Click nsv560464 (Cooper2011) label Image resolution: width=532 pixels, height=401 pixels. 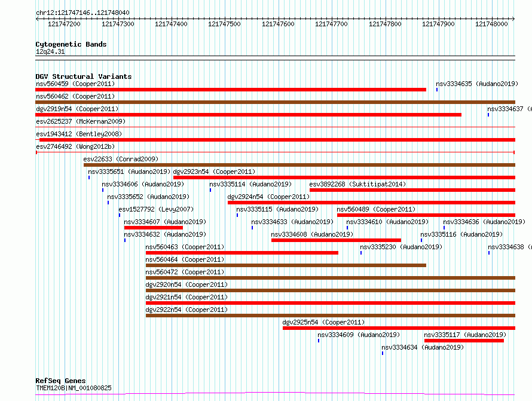click(185, 259)
